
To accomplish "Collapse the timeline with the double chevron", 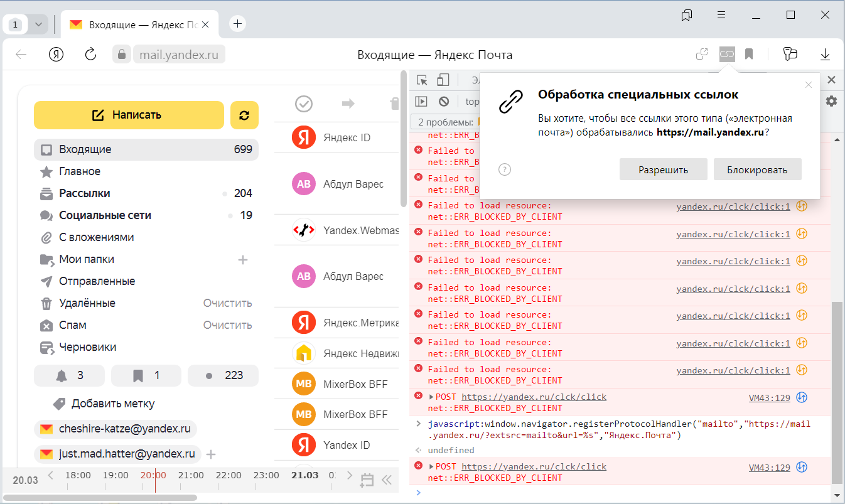I will click(x=387, y=480).
